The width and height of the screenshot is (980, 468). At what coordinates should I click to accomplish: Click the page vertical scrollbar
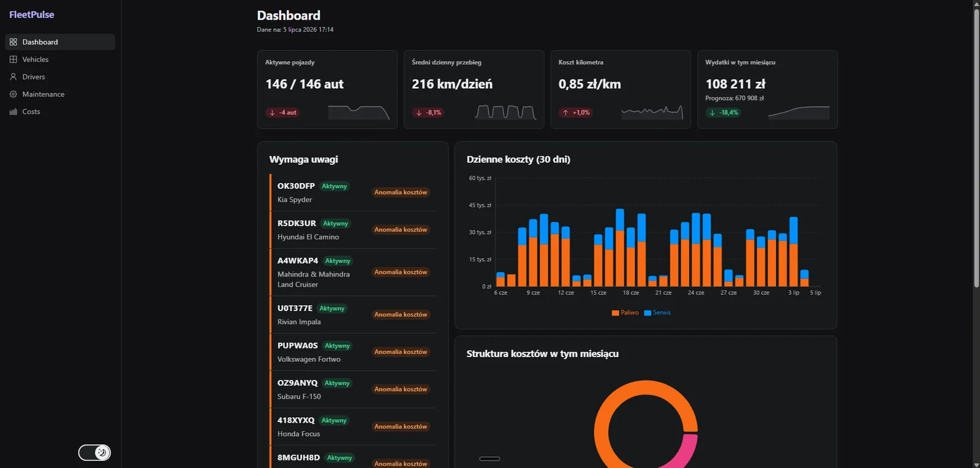coord(976,147)
